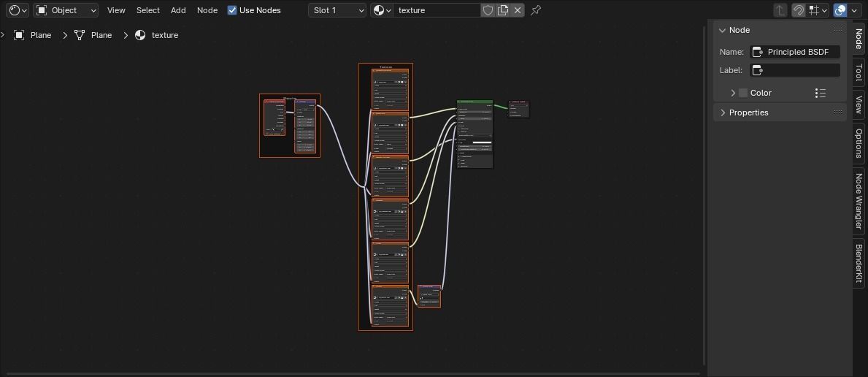Toggle the fake user shield icon
The height and width of the screenshot is (377, 868).
point(488,10)
